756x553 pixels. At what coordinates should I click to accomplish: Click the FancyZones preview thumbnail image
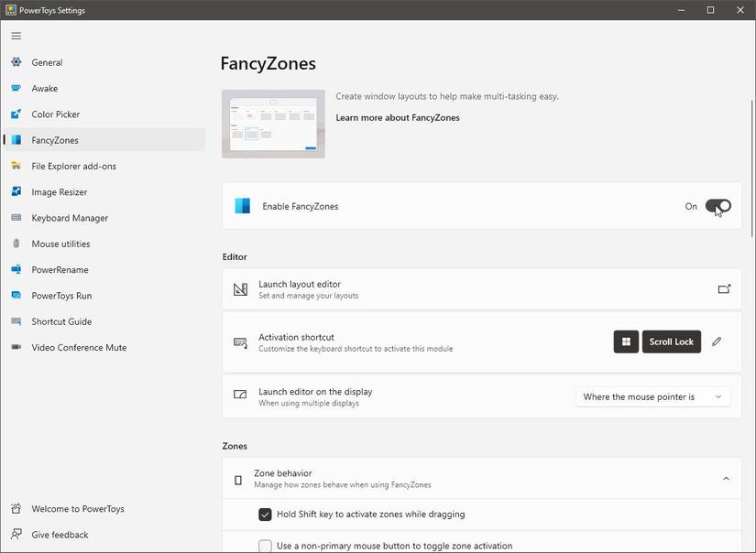click(273, 124)
